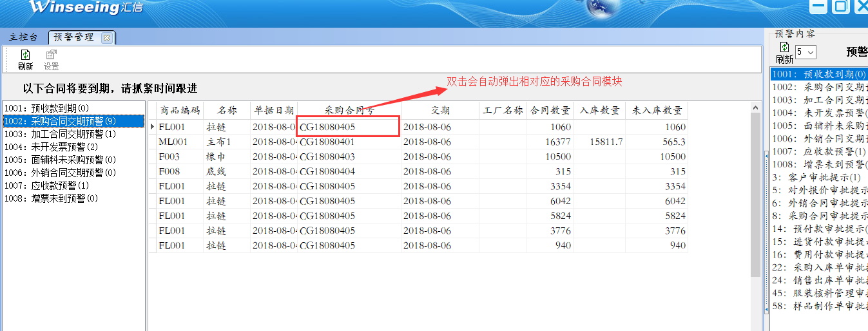
Task: Select 1003: 加工合同交期预警(1) in left list
Action: point(73,134)
